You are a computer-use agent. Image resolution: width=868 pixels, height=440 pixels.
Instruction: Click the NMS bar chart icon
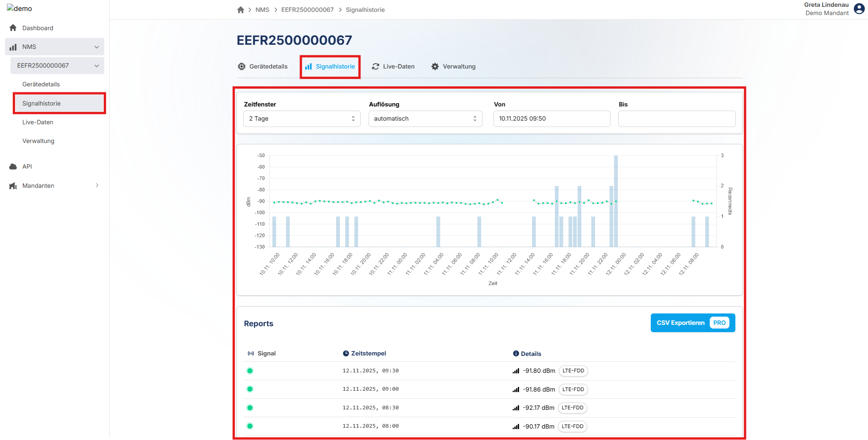pos(13,47)
